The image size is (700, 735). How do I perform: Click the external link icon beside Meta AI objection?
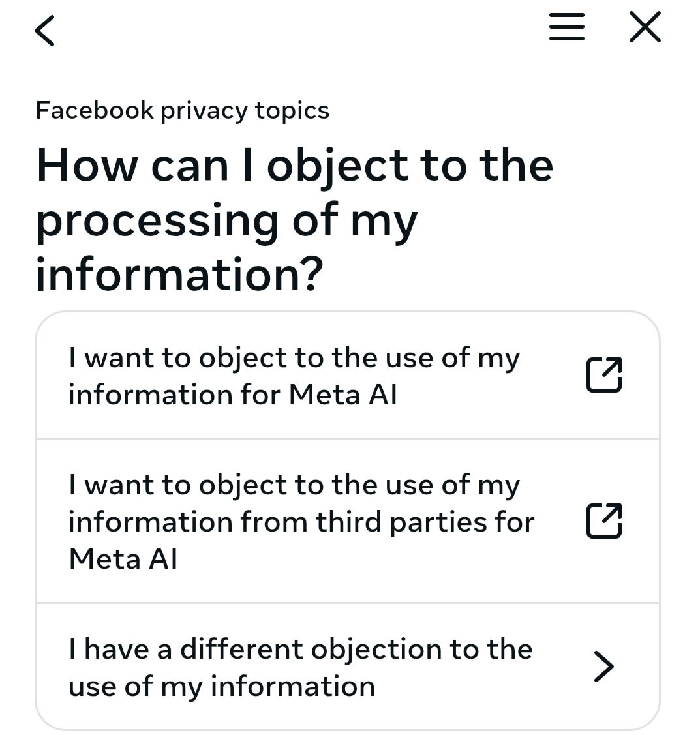[603, 376]
